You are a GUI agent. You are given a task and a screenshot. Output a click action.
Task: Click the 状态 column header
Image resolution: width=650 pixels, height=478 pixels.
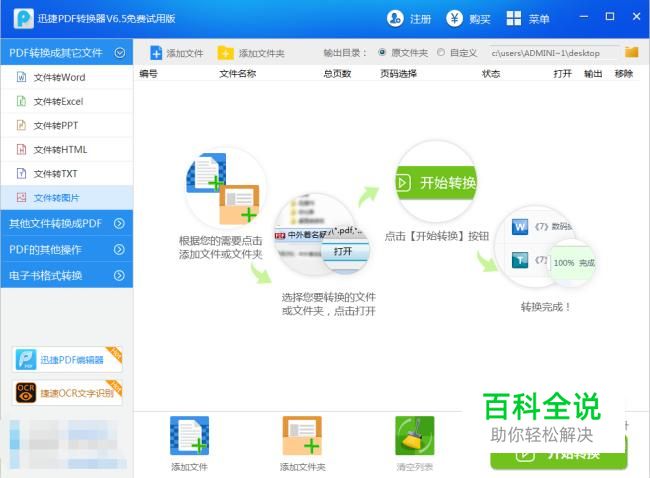pos(491,74)
